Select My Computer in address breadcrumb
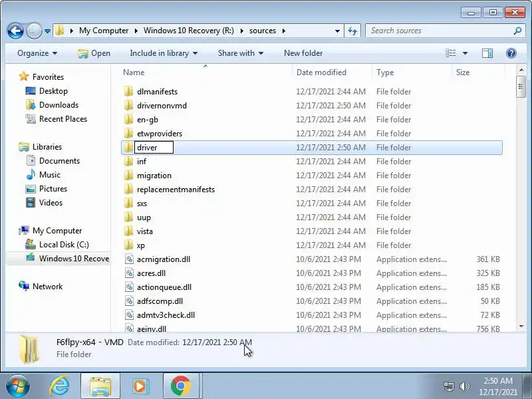The width and height of the screenshot is (532, 399). tap(104, 31)
